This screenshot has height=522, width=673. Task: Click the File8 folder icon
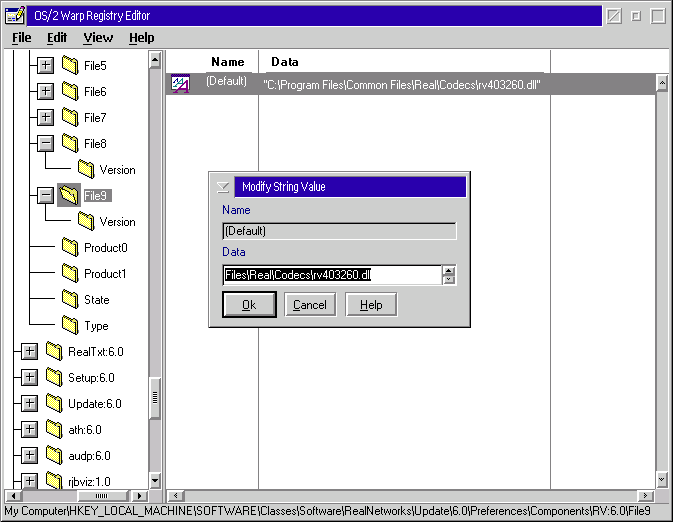70,143
